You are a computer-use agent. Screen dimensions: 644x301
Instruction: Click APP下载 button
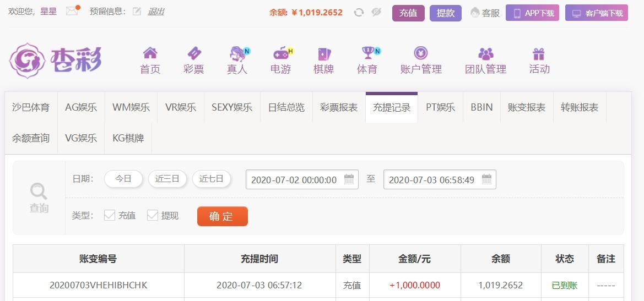coord(532,13)
